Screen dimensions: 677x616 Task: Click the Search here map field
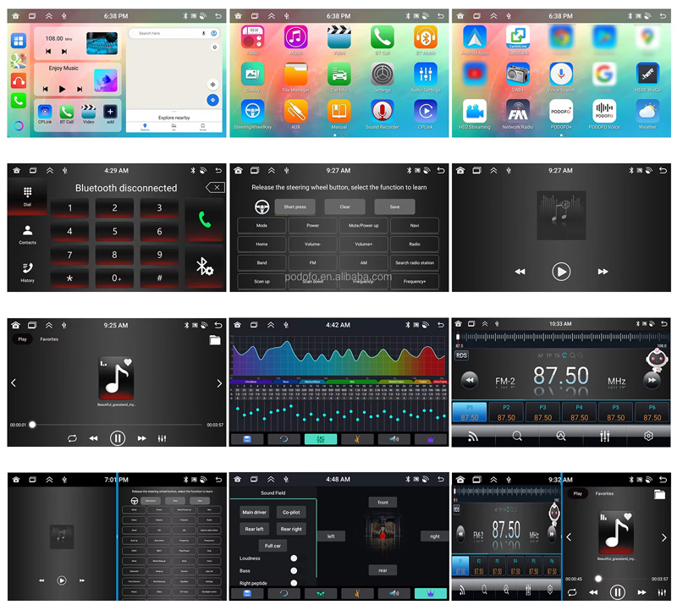pos(168,33)
